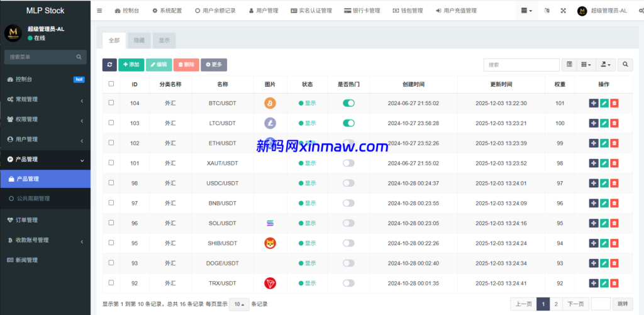The width and height of the screenshot is (644, 315).
Task: Click the page number jump input box
Action: coord(601,304)
